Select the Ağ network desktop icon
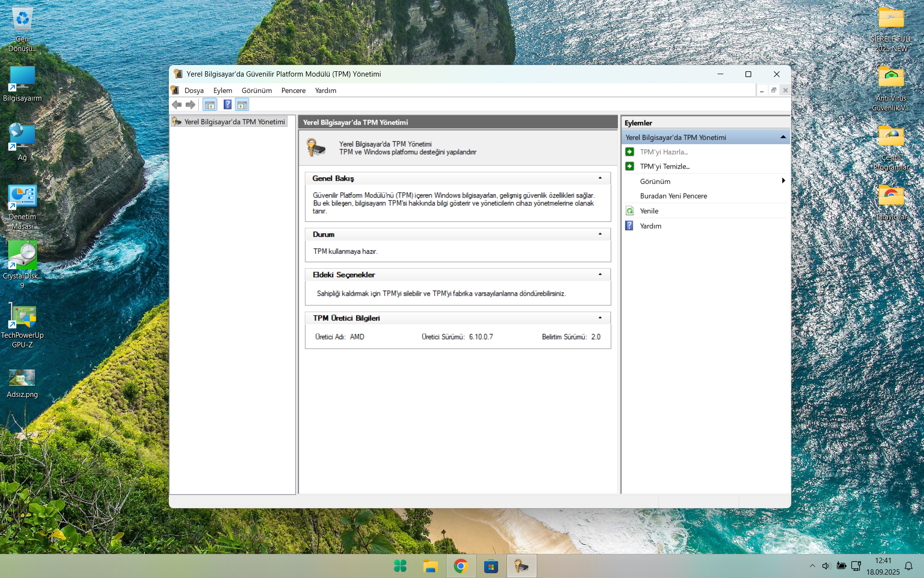Image resolution: width=924 pixels, height=578 pixels. click(22, 143)
